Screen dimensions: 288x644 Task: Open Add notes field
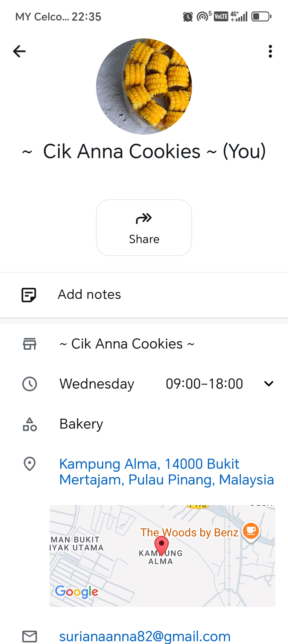pos(90,295)
